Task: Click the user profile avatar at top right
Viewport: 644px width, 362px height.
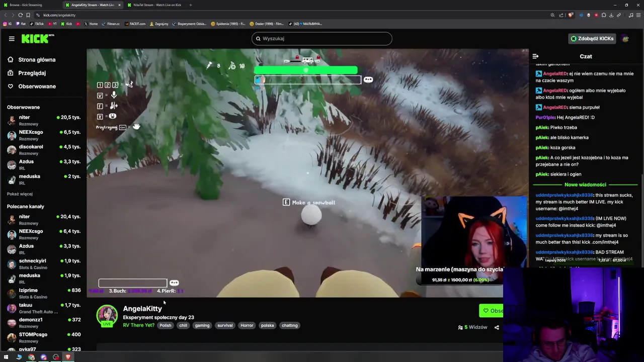Action: (625, 39)
